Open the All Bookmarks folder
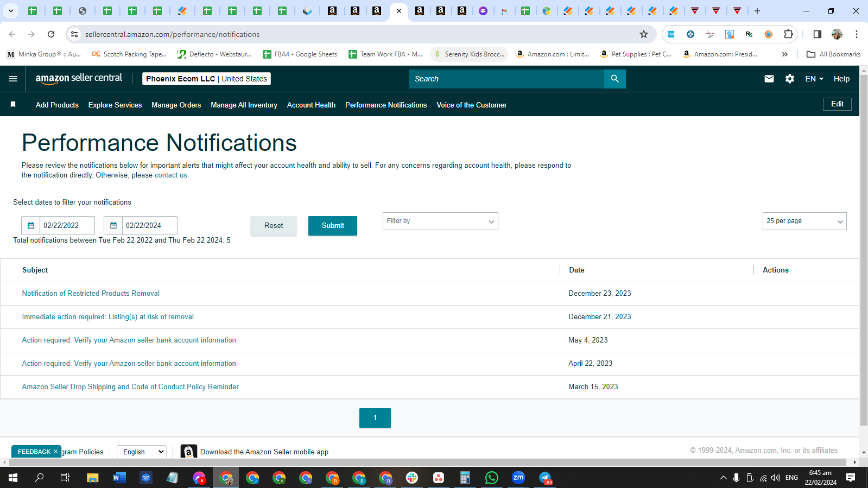Image resolution: width=868 pixels, height=488 pixels. click(x=833, y=54)
